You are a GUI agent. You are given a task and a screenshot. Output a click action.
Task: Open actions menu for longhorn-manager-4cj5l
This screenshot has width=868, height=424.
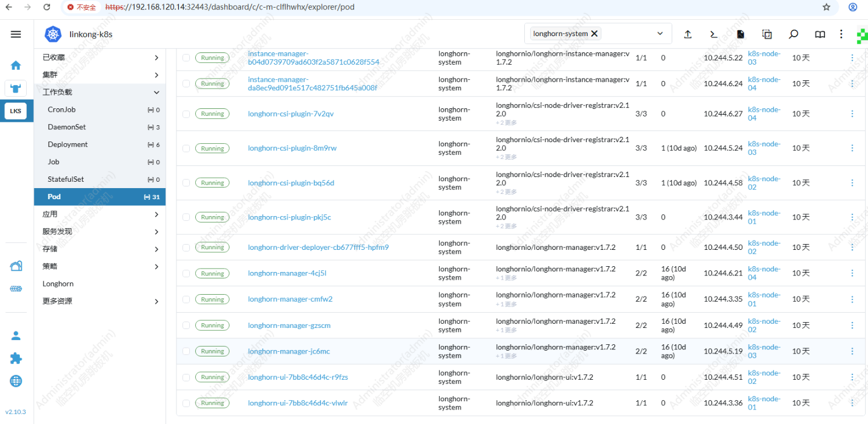pyautogui.click(x=852, y=273)
